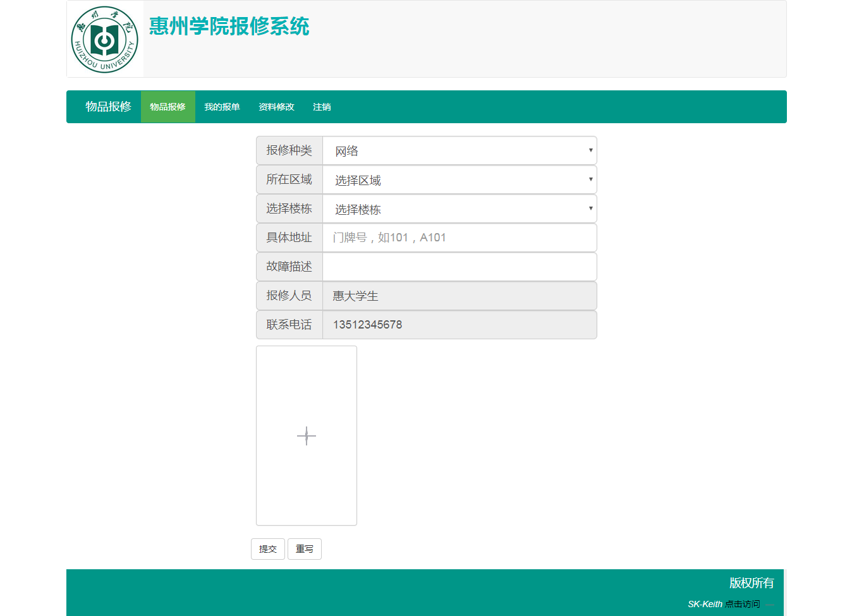The height and width of the screenshot is (616, 852).
Task: Click the 联系电话 field label
Action: coord(289,325)
